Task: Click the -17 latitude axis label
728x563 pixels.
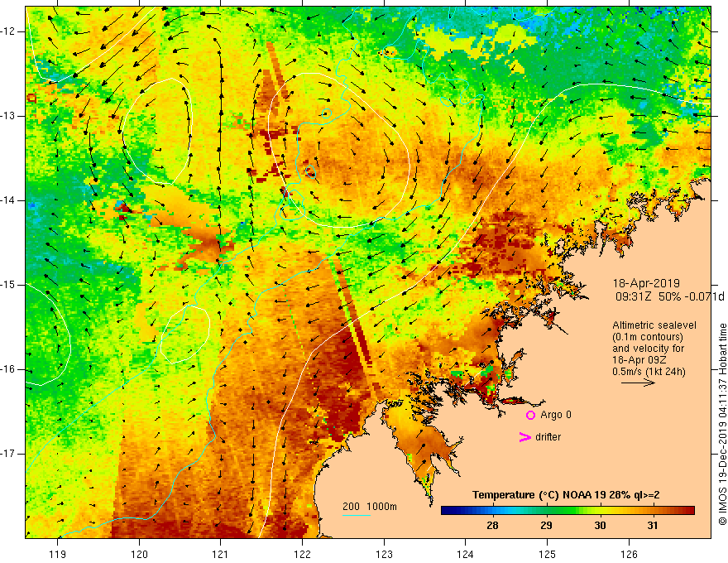Action: 8,454
